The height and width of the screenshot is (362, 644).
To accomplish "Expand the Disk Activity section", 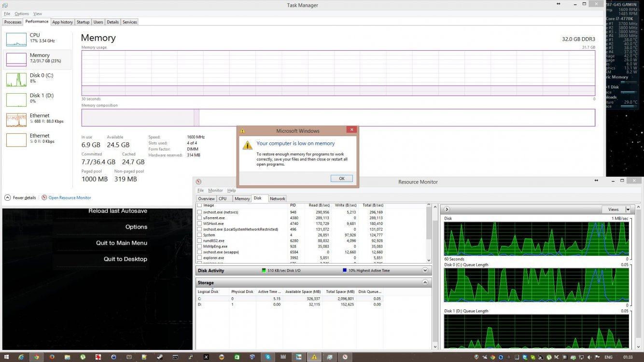I will point(425,271).
